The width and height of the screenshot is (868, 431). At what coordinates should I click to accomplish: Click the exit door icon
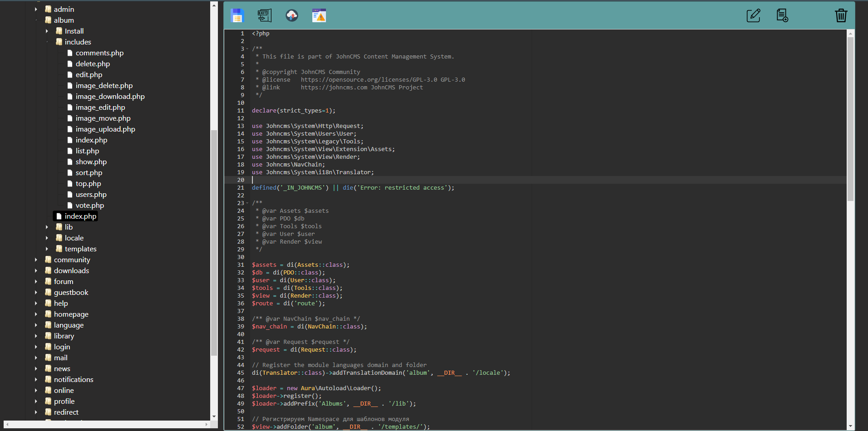264,16
